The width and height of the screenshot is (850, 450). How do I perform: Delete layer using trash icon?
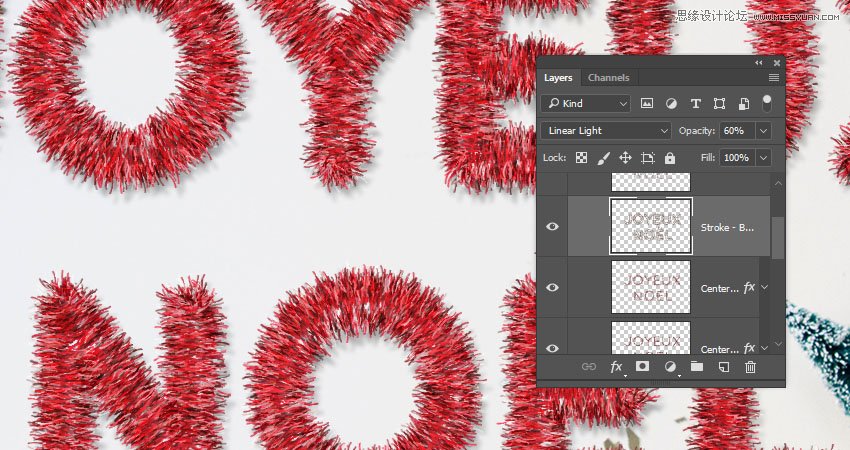click(750, 367)
